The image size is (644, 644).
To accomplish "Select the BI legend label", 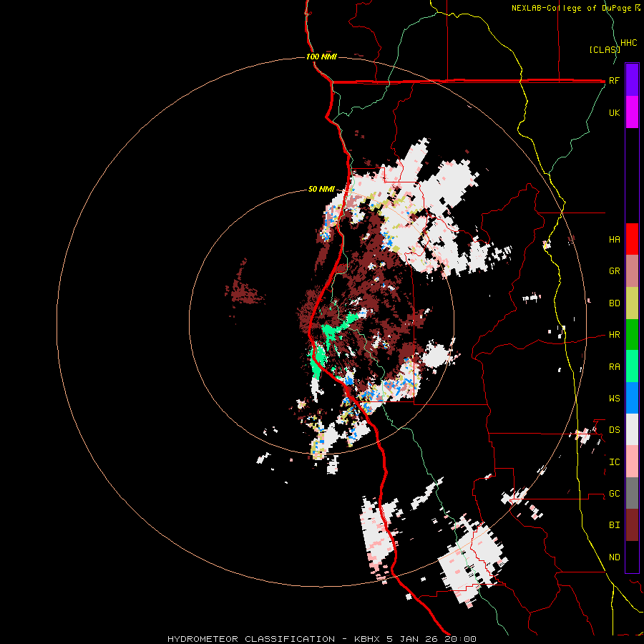I will 615,525.
